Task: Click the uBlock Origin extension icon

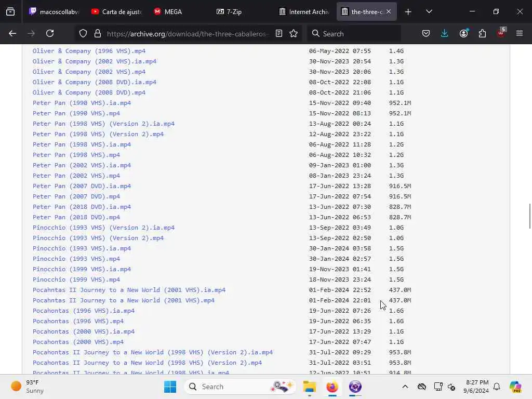Action: pos(501,33)
